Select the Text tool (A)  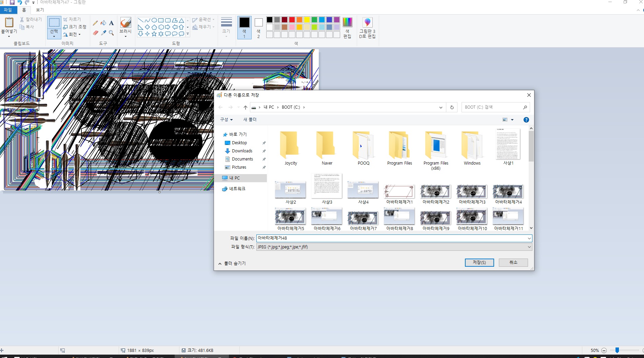click(x=111, y=23)
